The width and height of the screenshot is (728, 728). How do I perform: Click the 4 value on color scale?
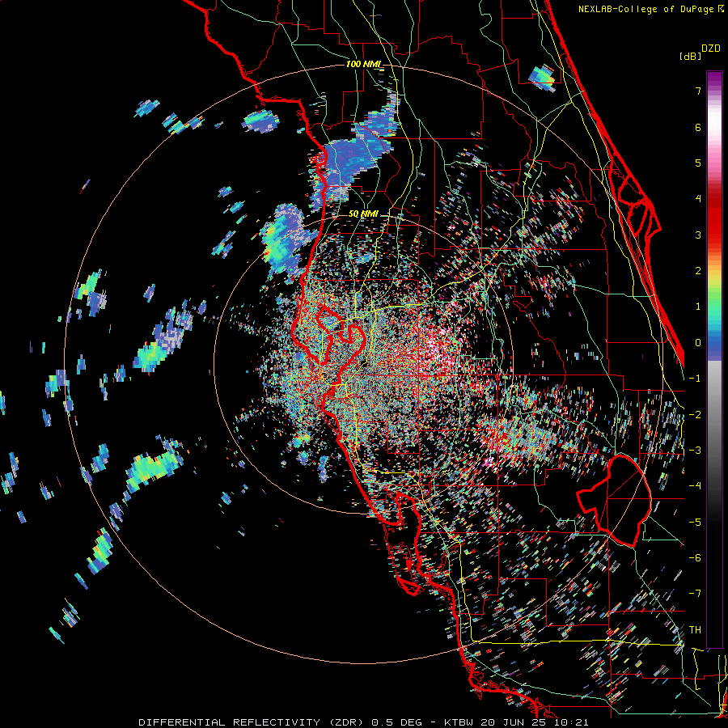[698, 199]
